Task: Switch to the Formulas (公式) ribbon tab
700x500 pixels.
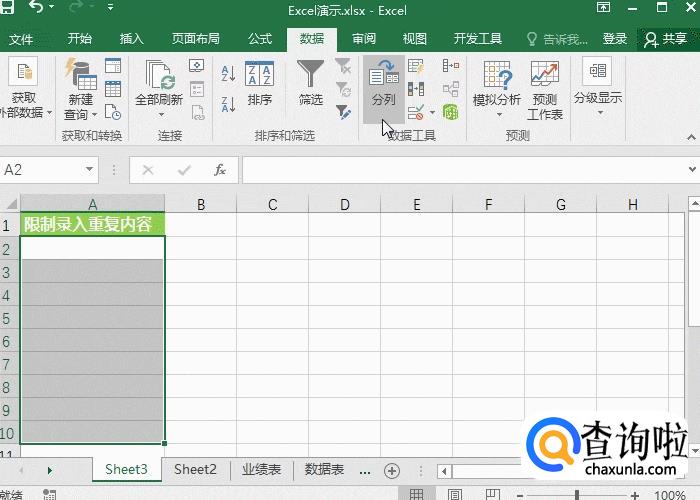Action: coord(260,39)
